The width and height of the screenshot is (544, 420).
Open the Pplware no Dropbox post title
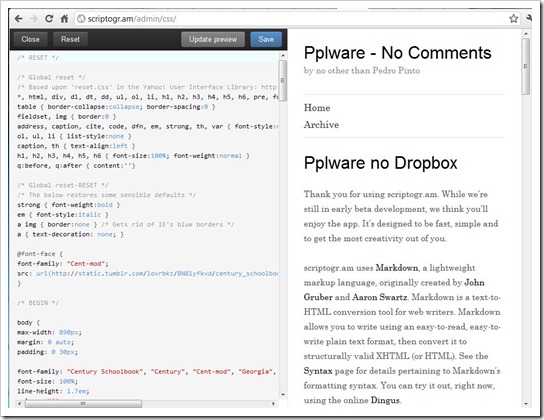pos(381,163)
